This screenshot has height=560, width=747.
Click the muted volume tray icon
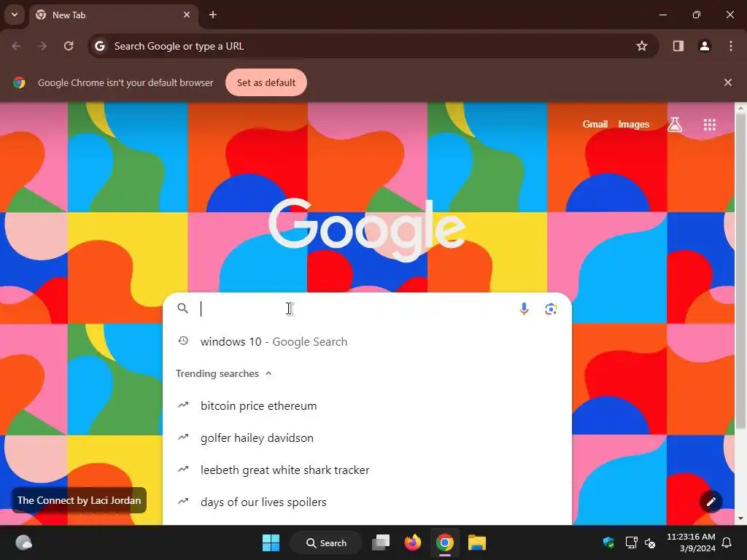coord(650,542)
